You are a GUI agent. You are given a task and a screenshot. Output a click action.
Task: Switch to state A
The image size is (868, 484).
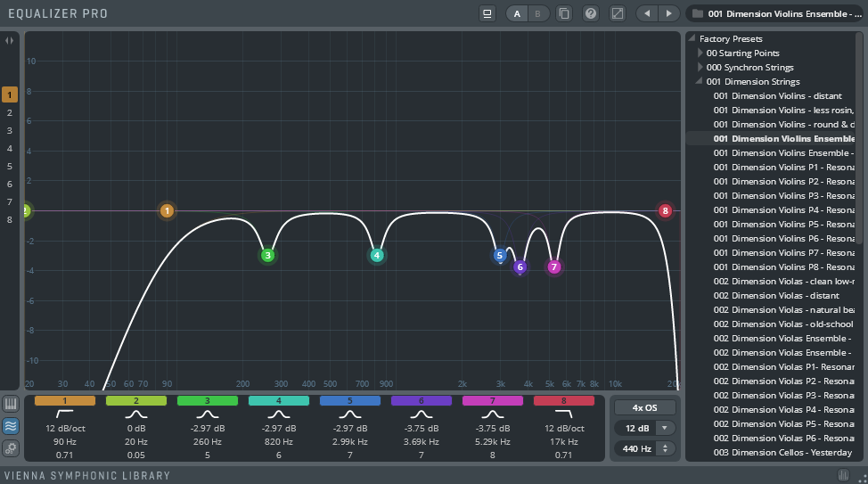[517, 14]
